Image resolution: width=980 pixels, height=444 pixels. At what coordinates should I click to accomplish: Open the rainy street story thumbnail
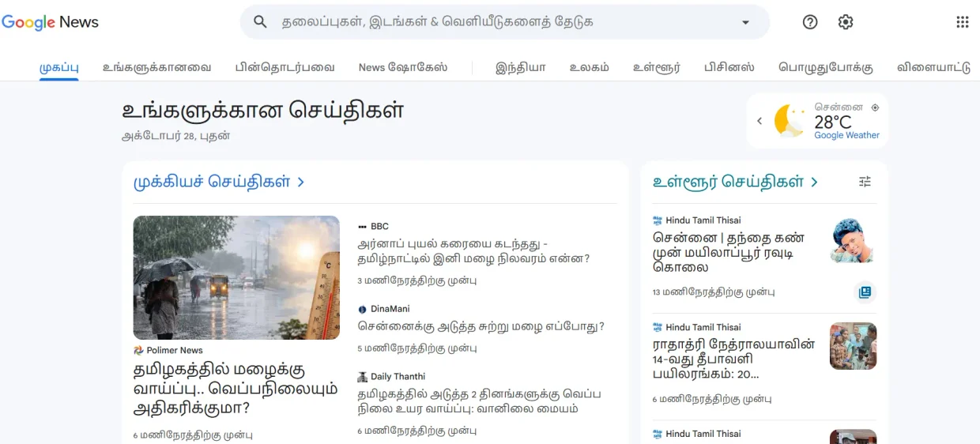click(236, 277)
